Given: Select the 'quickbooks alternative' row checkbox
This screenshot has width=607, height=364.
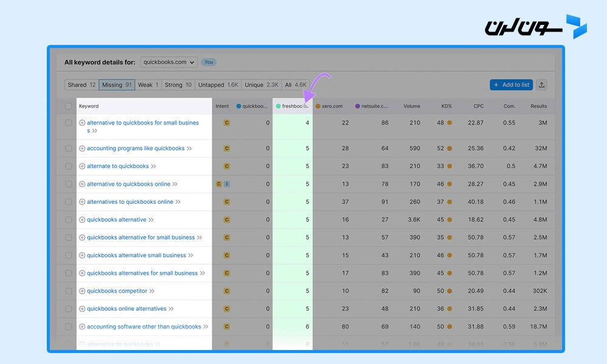Looking at the screenshot, I should [x=69, y=220].
